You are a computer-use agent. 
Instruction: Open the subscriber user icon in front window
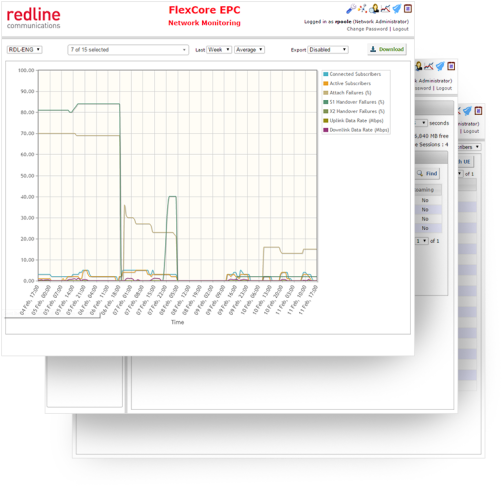(x=374, y=9)
